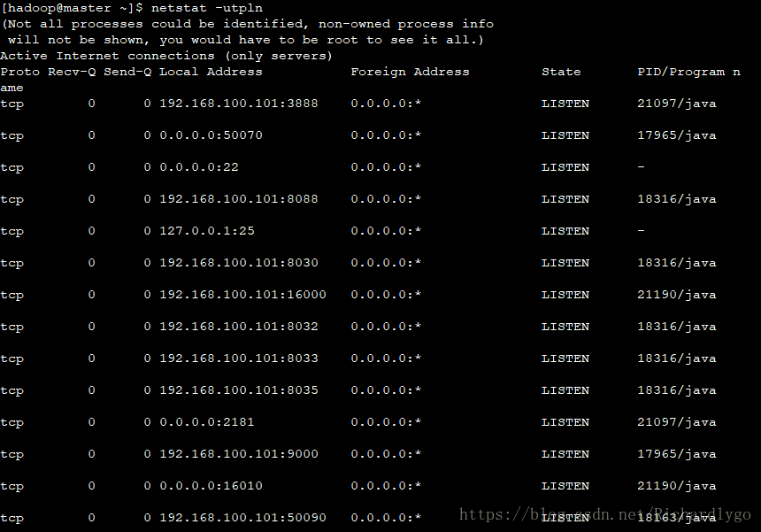Select local address 192.168.100.101:8033

239,359
